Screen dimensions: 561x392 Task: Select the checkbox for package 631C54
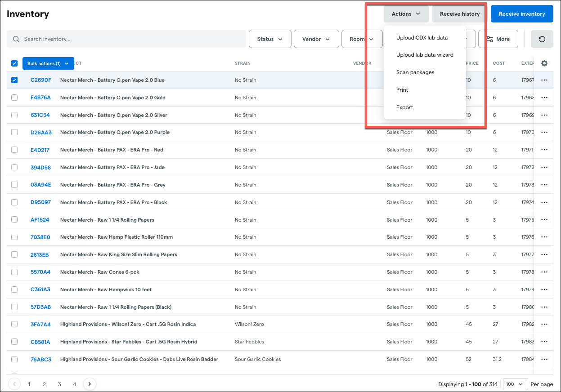click(x=14, y=115)
